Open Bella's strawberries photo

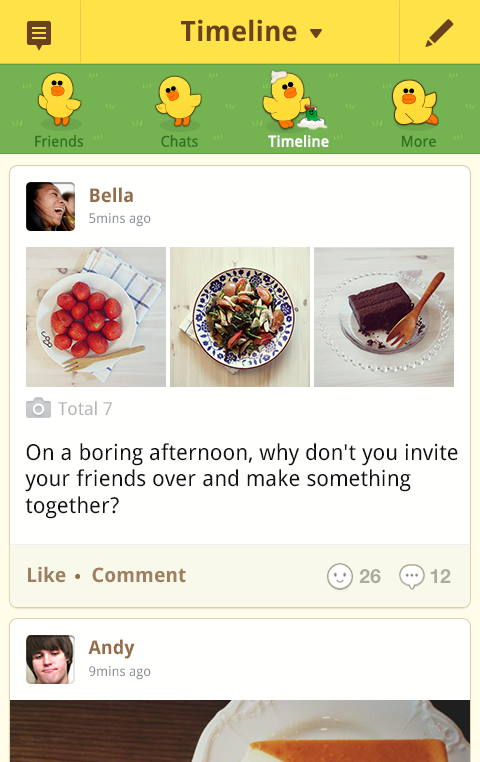96,317
